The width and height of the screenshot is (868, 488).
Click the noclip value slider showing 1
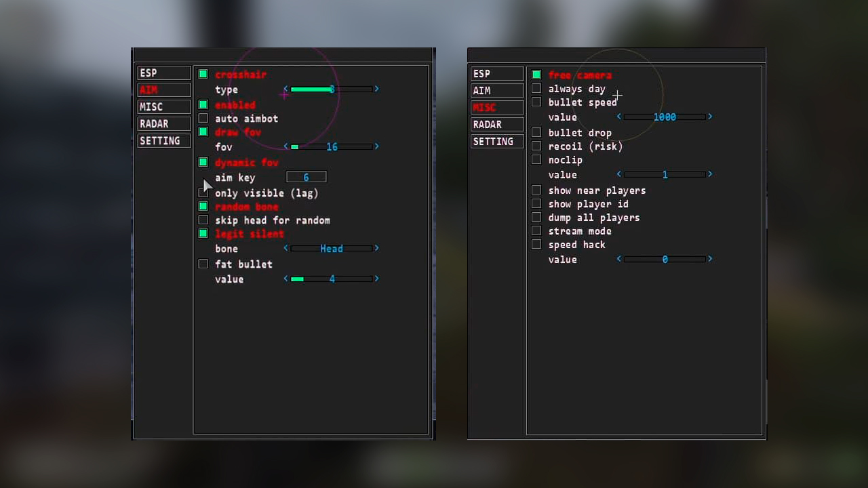[x=665, y=175]
